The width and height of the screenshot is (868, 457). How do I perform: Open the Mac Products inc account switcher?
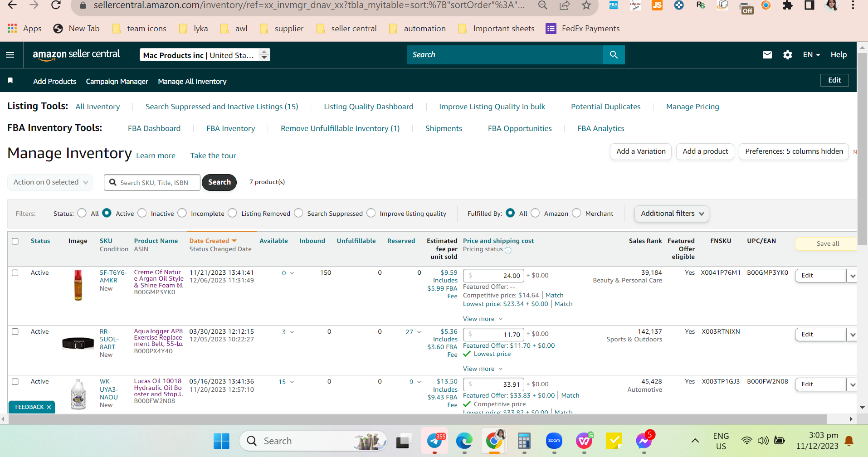pos(205,55)
